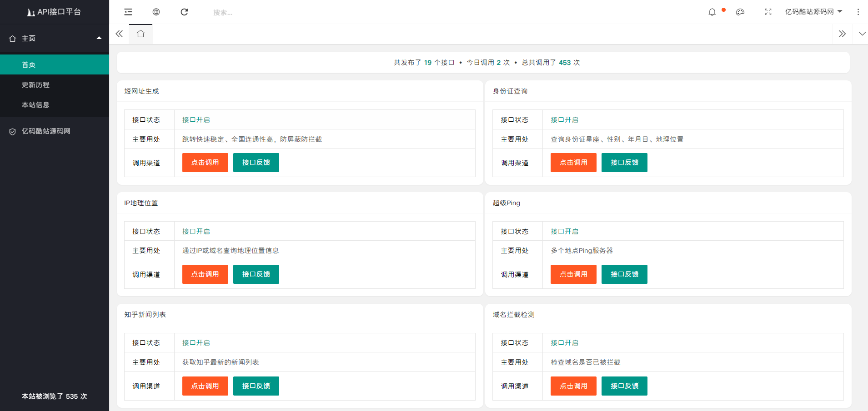Open notifications bell icon
The image size is (868, 411).
[x=712, y=12]
